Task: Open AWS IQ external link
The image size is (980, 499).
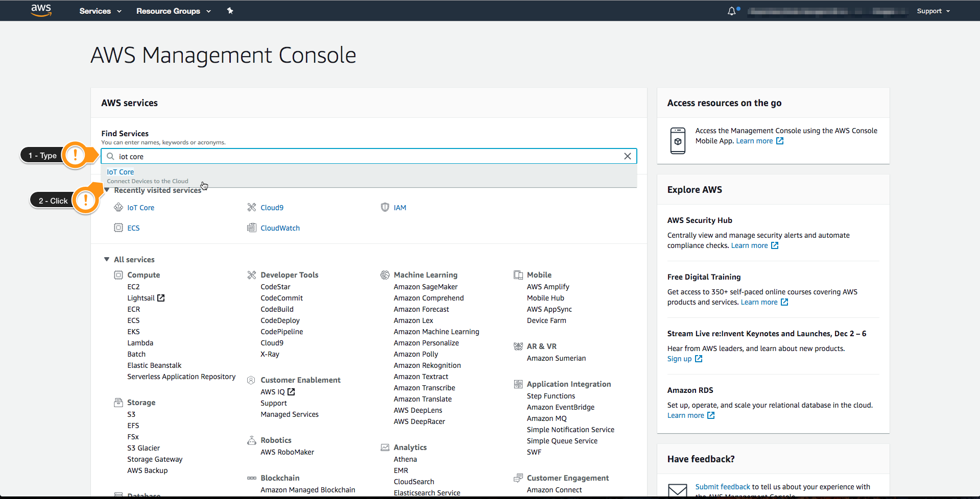Action: click(278, 392)
